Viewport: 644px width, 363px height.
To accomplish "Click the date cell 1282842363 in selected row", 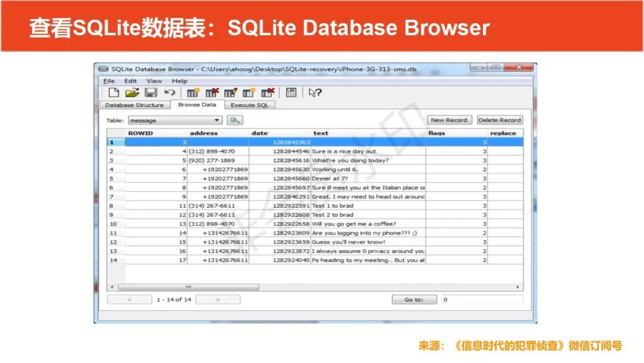I will (280, 142).
